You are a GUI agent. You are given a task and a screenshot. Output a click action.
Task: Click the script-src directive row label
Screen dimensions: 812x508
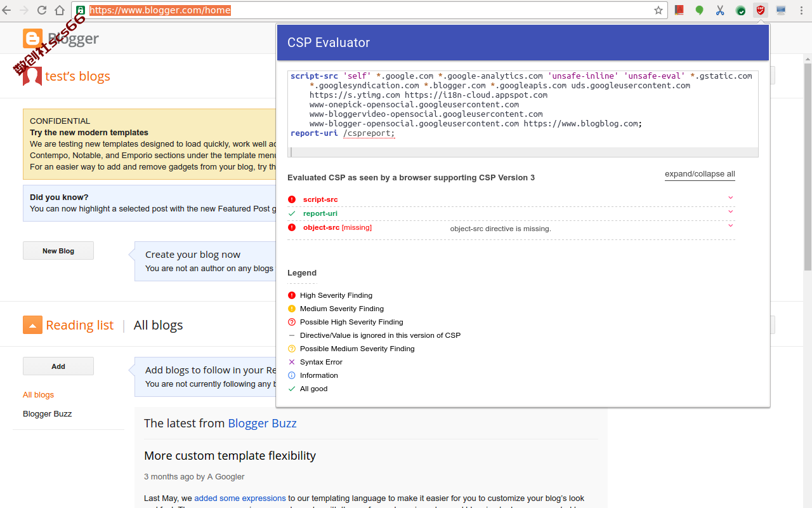tap(320, 199)
